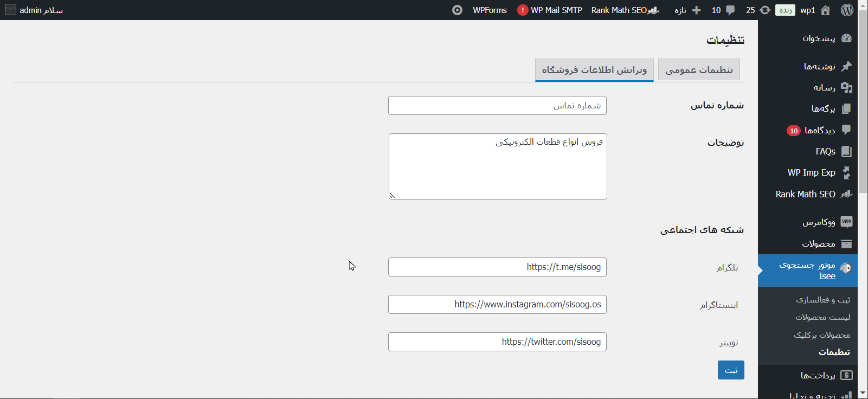Click the scrollbar down arrow
Screen dimensions: 868x399
coord(863,394)
